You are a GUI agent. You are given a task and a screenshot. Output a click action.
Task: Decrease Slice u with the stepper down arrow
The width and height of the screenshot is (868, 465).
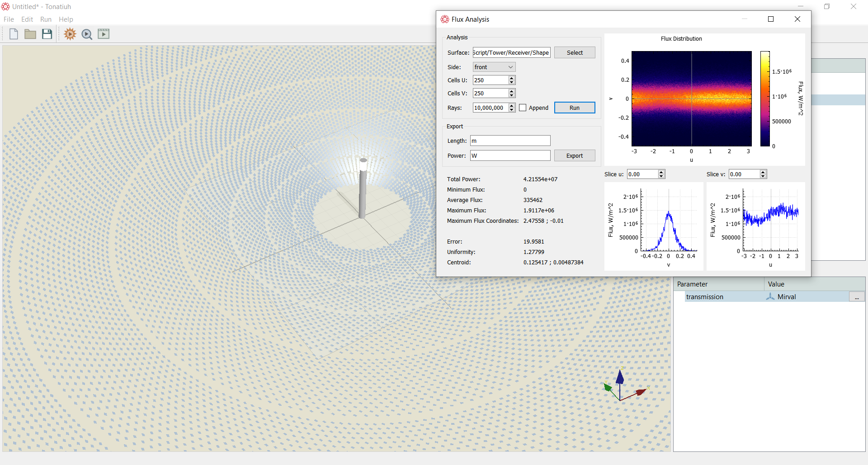pos(661,176)
